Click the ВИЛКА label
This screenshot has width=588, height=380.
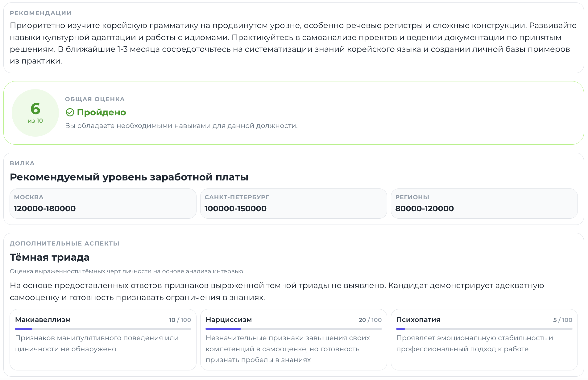pyautogui.click(x=22, y=163)
